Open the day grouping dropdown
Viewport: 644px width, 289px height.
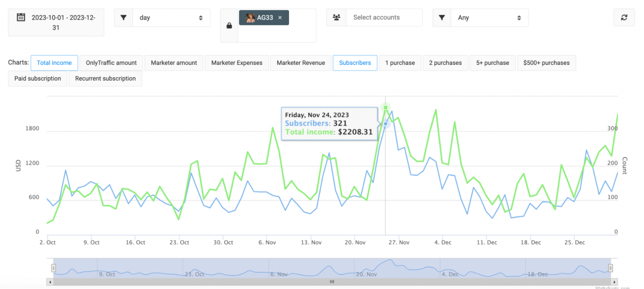171,18
